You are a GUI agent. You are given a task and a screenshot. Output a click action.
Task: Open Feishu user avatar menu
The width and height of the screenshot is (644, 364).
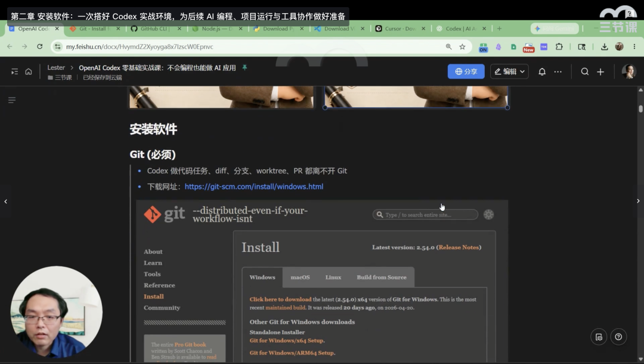[x=629, y=71]
